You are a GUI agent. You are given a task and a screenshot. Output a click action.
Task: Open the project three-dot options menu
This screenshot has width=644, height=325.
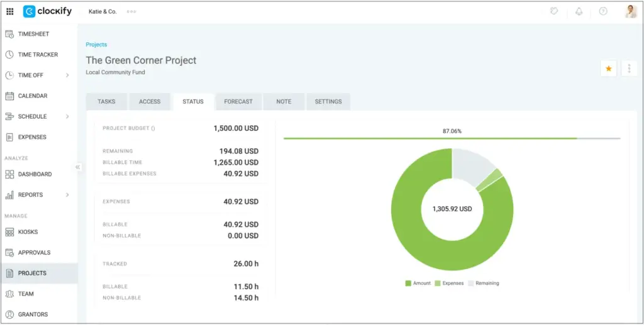(x=629, y=69)
